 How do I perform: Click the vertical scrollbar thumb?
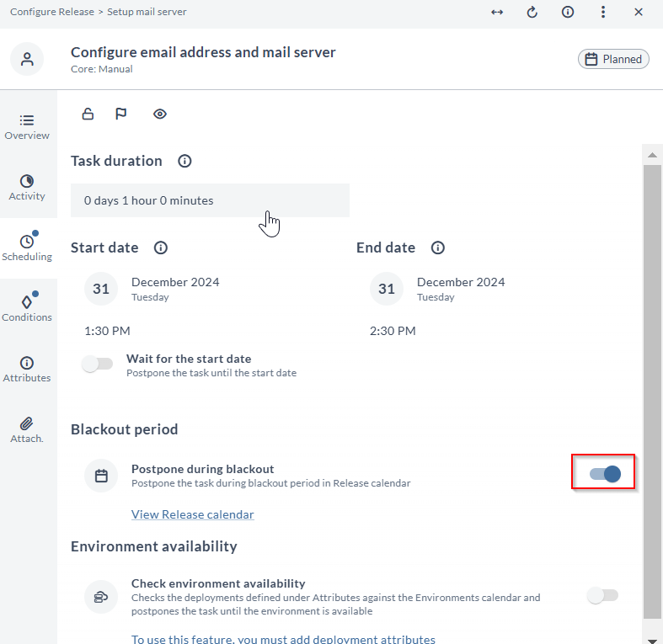click(652, 391)
